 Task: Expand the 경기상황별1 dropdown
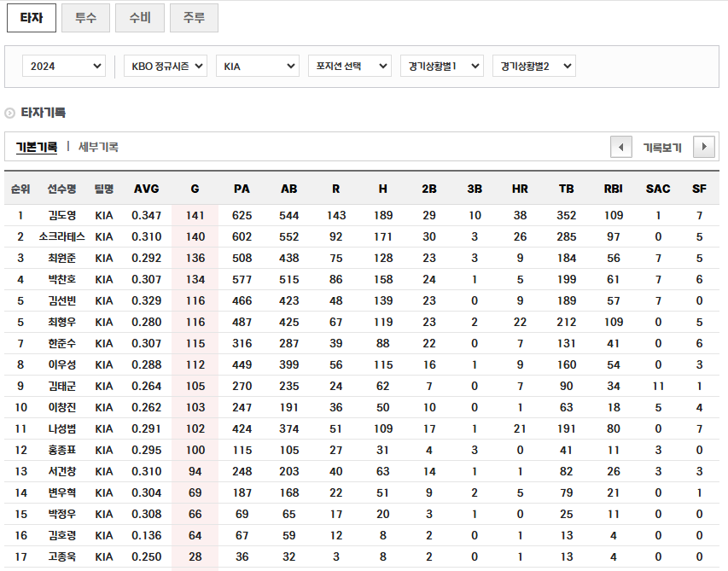(442, 66)
